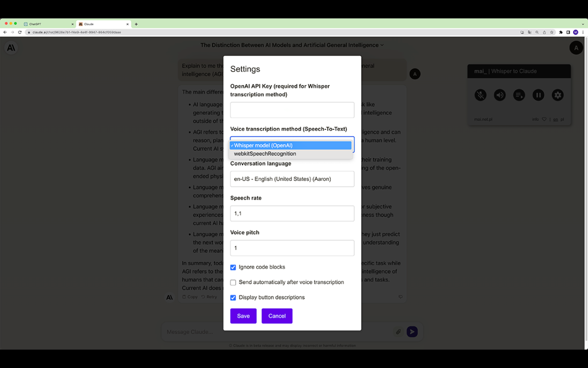The image size is (588, 368).
Task: Click the share icon in the address bar
Action: 544,32
